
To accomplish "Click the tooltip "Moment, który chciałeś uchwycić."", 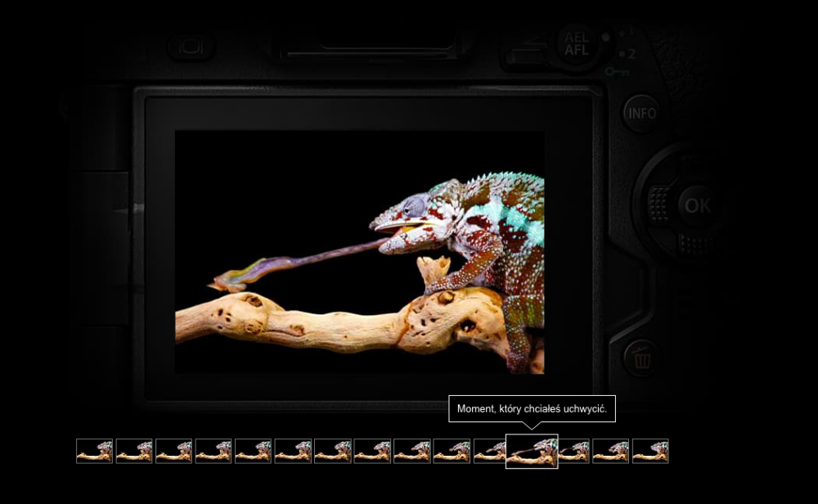I will click(533, 408).
